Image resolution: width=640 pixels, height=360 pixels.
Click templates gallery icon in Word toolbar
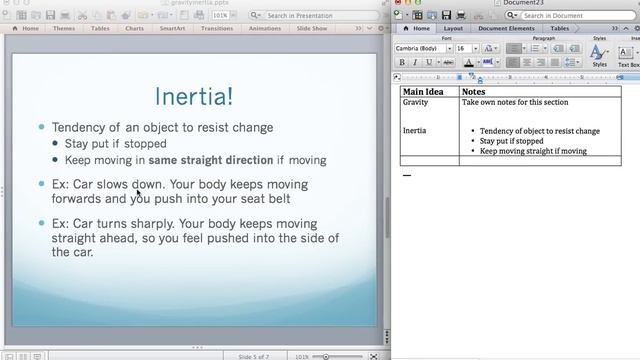(x=417, y=16)
